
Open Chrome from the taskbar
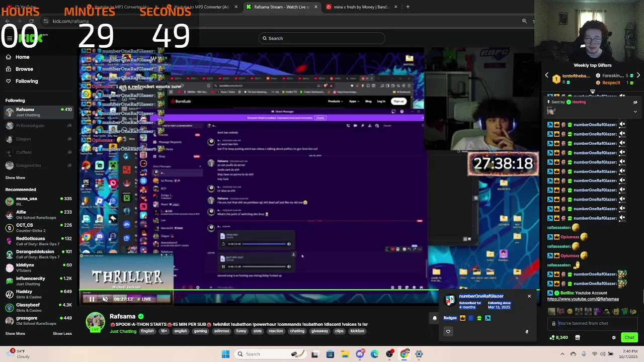coord(405,354)
